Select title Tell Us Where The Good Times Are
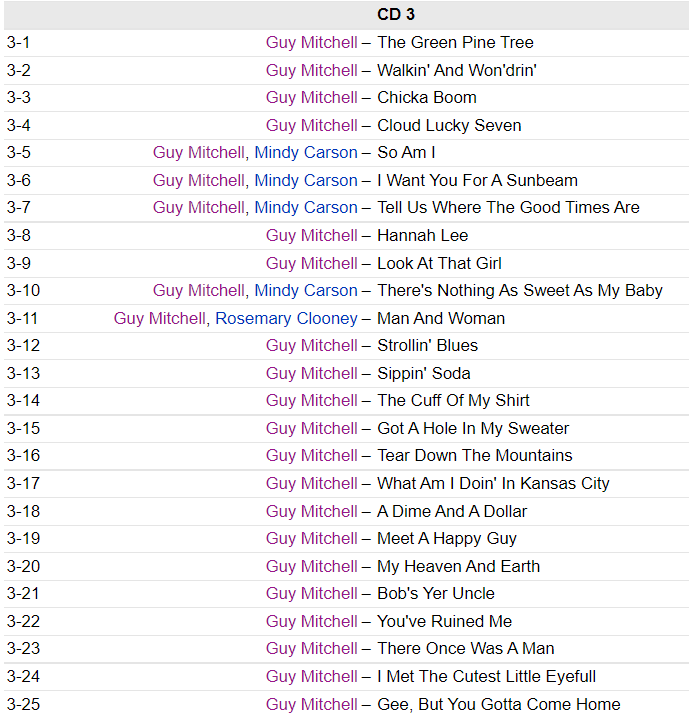 508,208
